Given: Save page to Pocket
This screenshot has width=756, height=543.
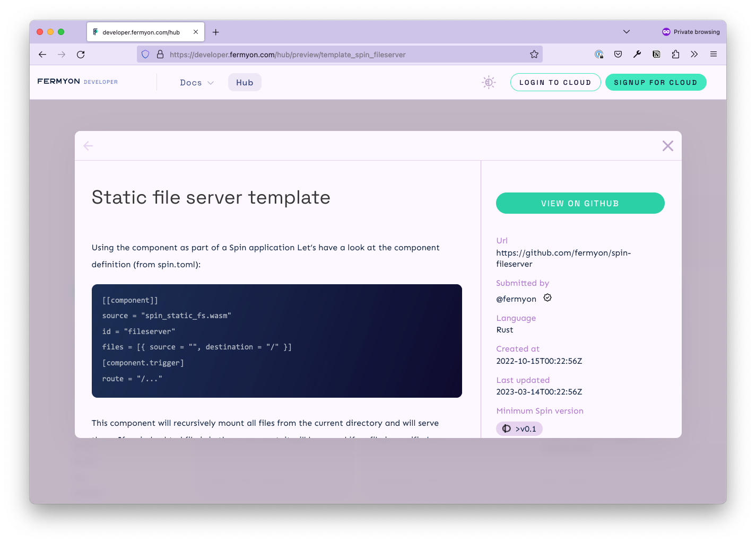Looking at the screenshot, I should 618,54.
